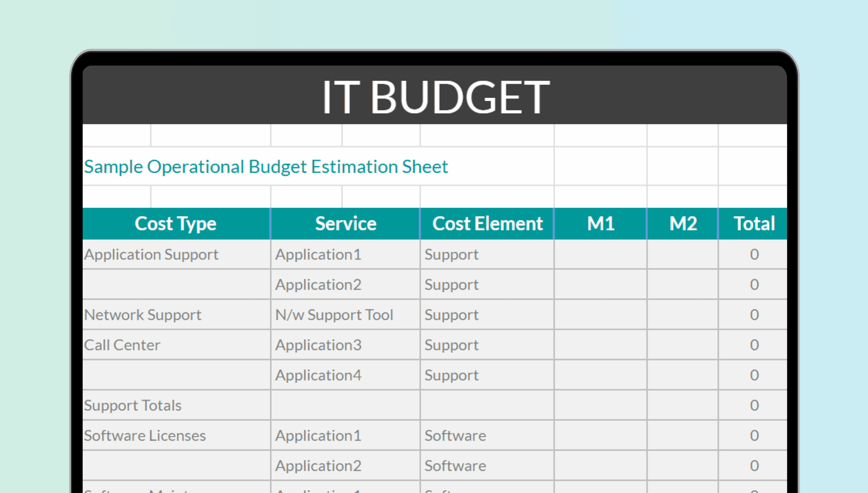Click the Software Licenses cost type cell
The height and width of the screenshot is (493, 868).
[145, 435]
